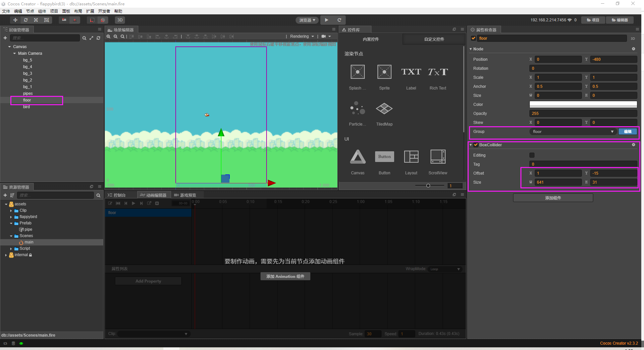Click the hierarchy search magnifier icon
Image resolution: width=644 pixels, height=350 pixels.
pyautogui.click(x=84, y=38)
